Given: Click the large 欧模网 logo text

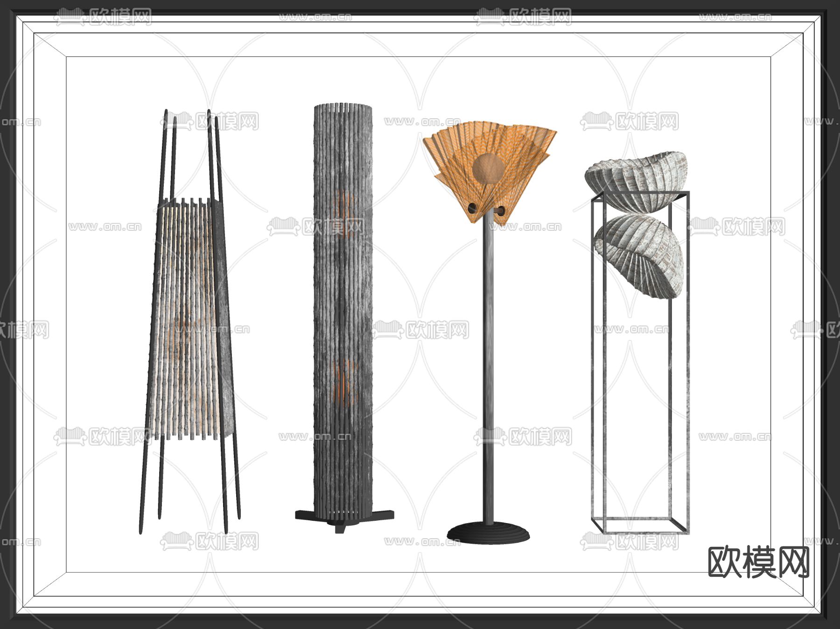Looking at the screenshot, I should point(758,562).
